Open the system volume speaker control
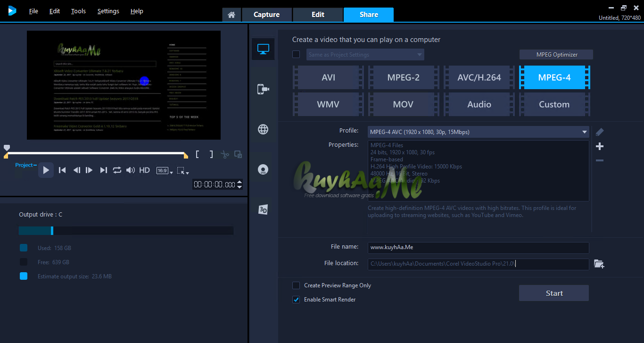Screen dimensions: 644x343 [x=131, y=170]
